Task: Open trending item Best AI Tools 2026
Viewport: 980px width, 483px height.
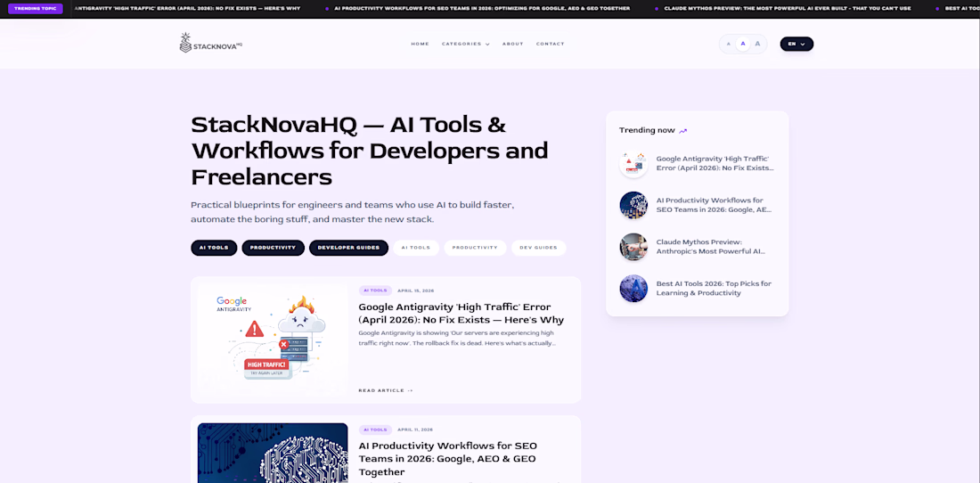Action: click(714, 288)
